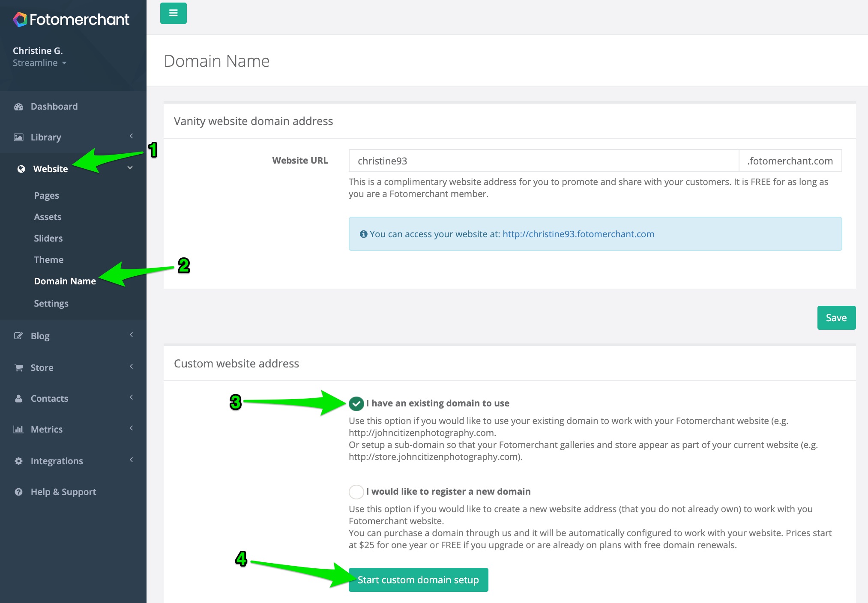This screenshot has width=868, height=603.
Task: Click 'I would like to register a new domain' label
Action: click(448, 492)
